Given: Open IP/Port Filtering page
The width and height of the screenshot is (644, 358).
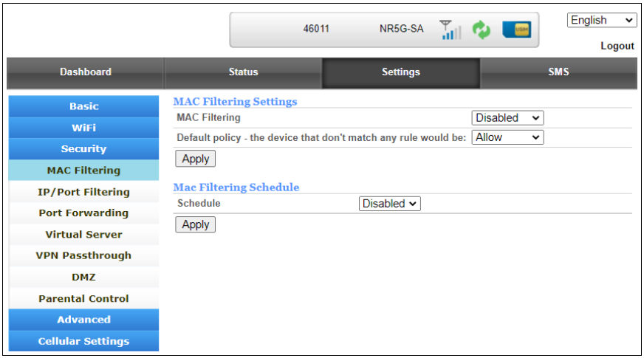Looking at the screenshot, I should [x=83, y=192].
